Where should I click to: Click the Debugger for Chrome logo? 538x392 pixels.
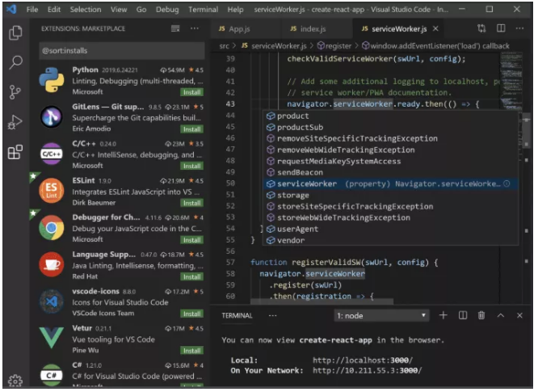tap(52, 228)
